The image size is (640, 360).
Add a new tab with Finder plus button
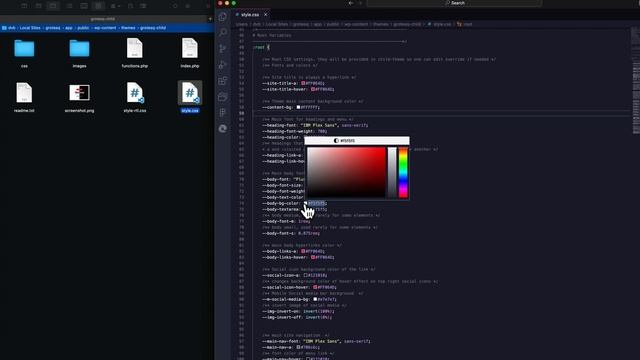(x=210, y=19)
